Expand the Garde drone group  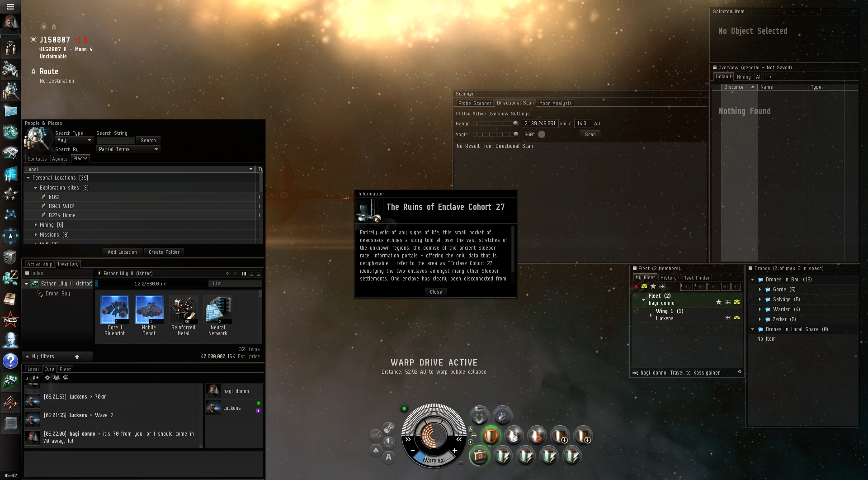760,290
